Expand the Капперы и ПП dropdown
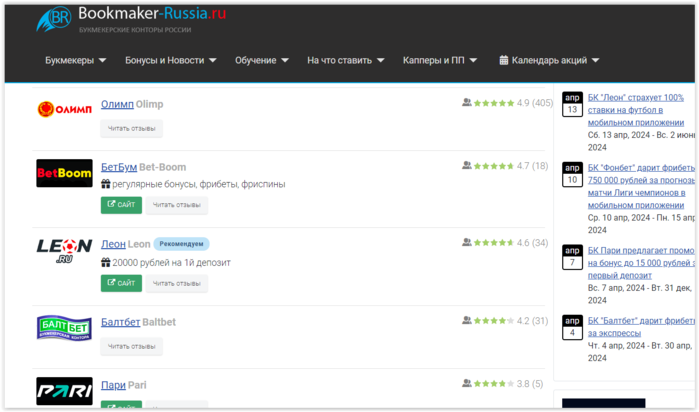The image size is (699, 412). pyautogui.click(x=440, y=60)
